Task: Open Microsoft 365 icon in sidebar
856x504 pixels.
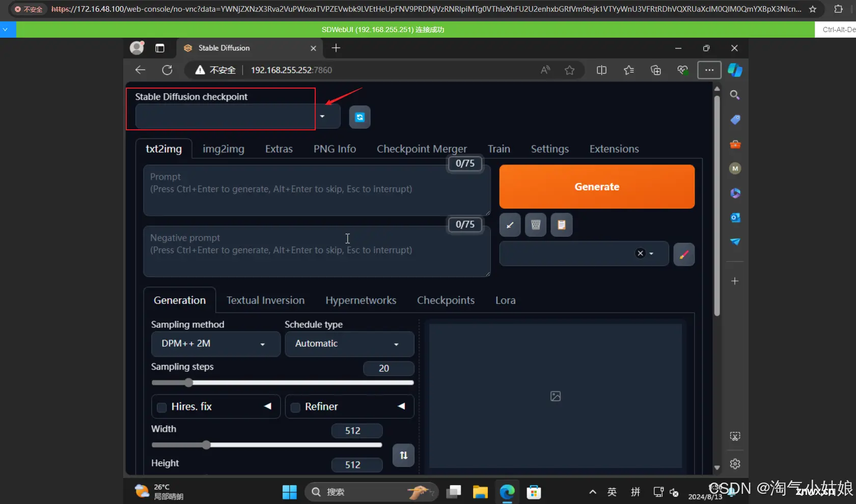Action: pyautogui.click(x=735, y=193)
